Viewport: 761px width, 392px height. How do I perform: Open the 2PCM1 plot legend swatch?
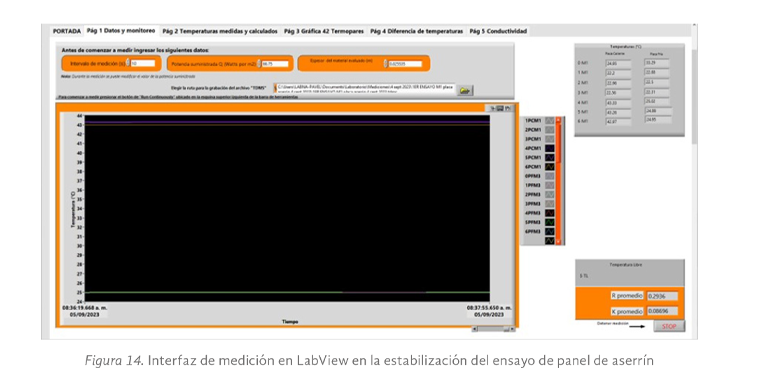549,130
